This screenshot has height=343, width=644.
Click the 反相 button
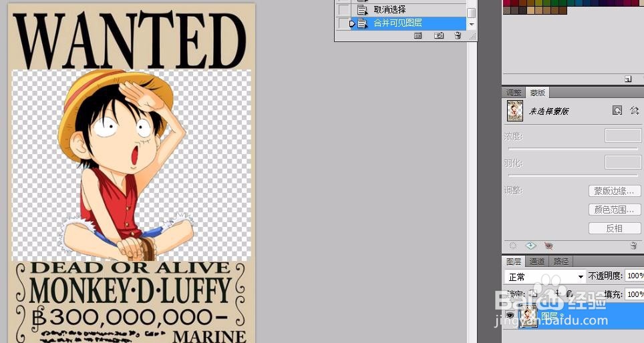[x=614, y=228]
